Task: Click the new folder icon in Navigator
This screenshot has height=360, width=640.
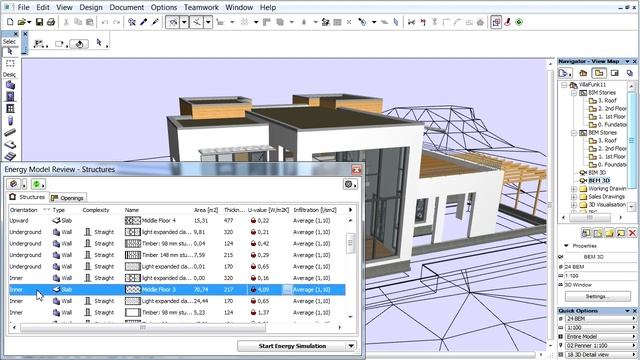Action: [609, 233]
